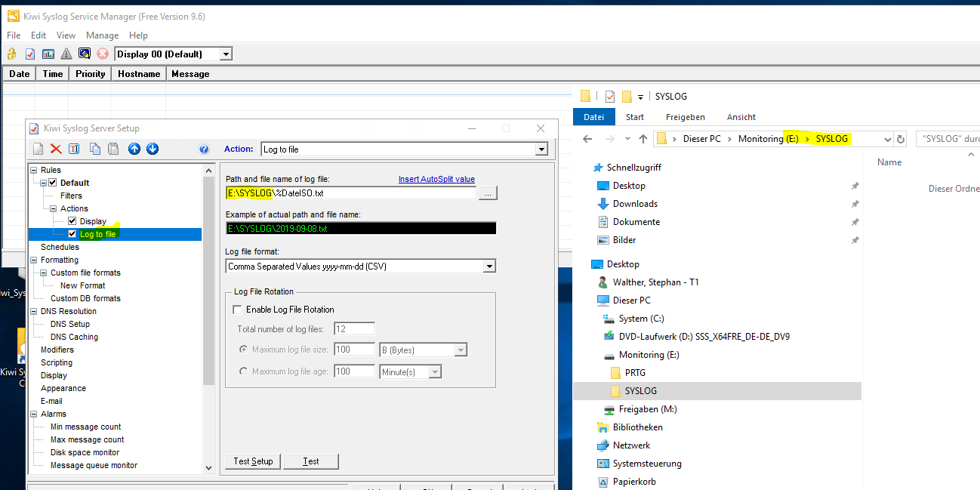
Task: Open the B (Bytes) unit dropdown
Action: coord(461,350)
